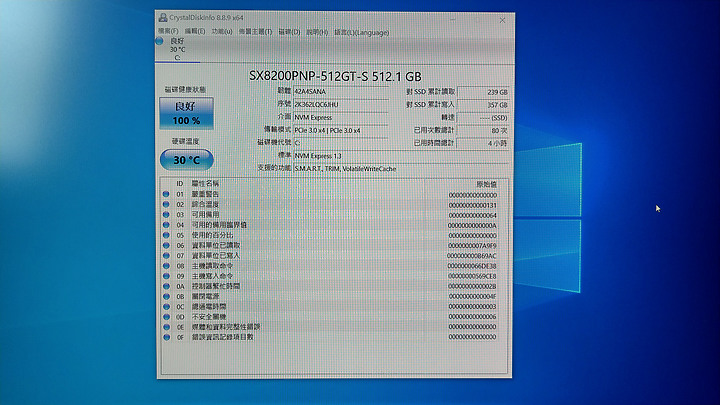The width and height of the screenshot is (720, 405).
Task: Click the status dot for attribute 07
Action: point(166,255)
